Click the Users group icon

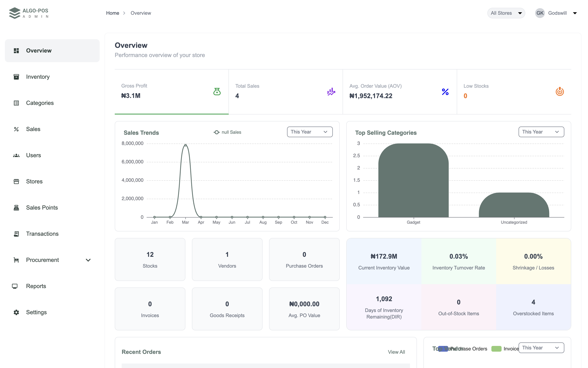pos(16,155)
